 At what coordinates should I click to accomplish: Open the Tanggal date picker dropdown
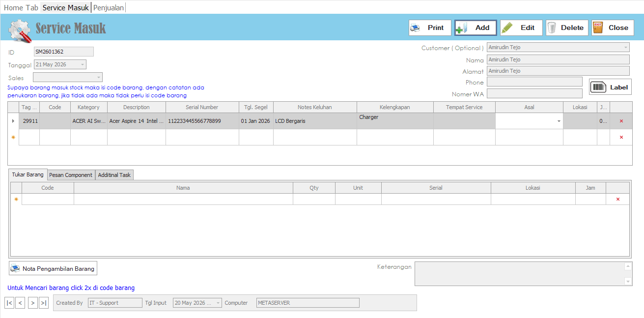(x=82, y=64)
